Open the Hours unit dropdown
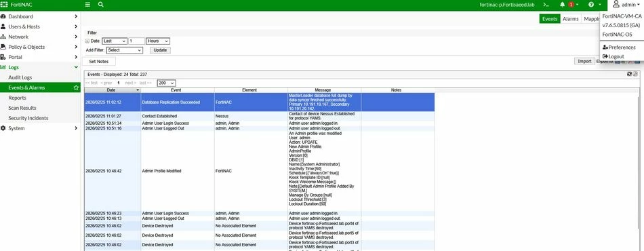644x251 pixels. pos(158,41)
